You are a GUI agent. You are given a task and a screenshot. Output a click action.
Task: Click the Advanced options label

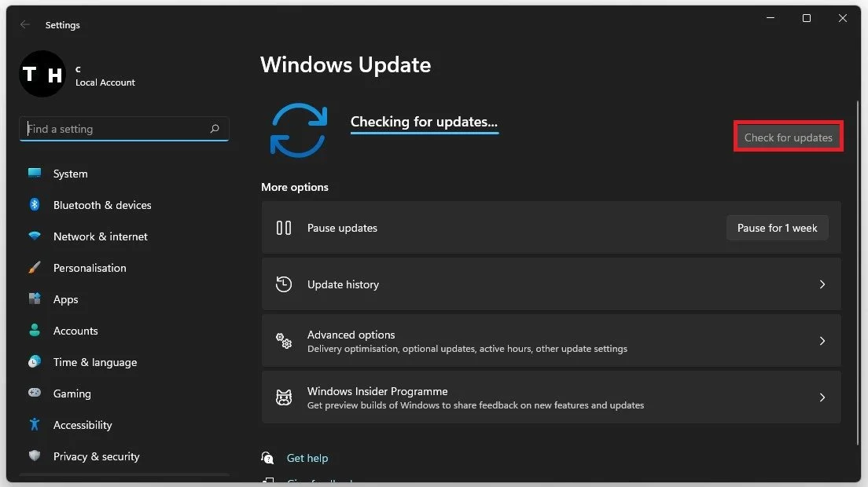351,335
